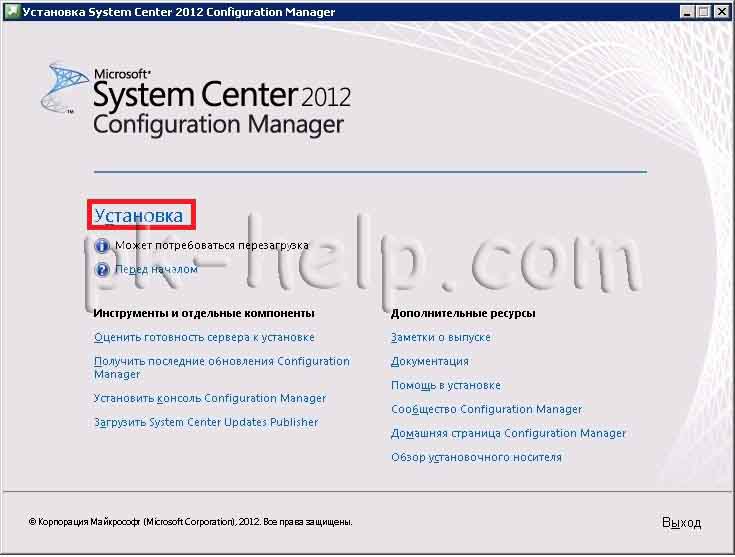Close the setup window

coord(722,12)
